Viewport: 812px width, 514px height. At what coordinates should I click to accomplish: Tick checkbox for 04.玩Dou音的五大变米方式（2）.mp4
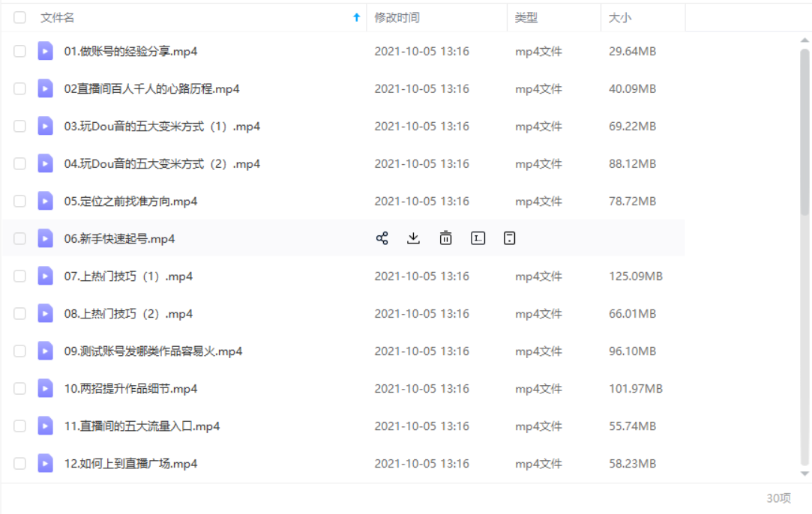pyautogui.click(x=19, y=163)
